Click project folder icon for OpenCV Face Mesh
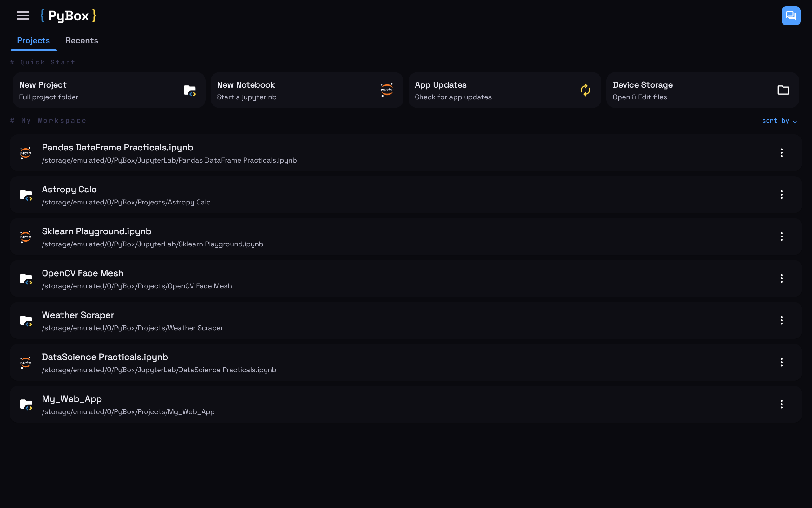The height and width of the screenshot is (508, 812). [26, 279]
